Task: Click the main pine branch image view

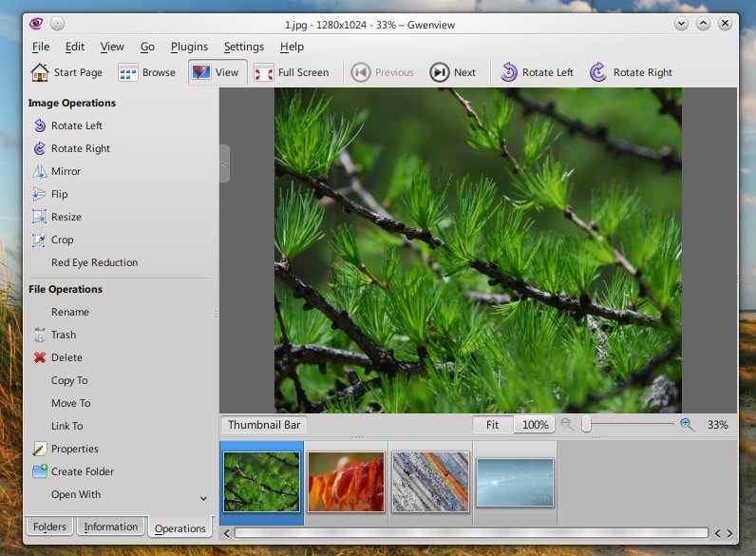Action: pyautogui.click(x=478, y=250)
